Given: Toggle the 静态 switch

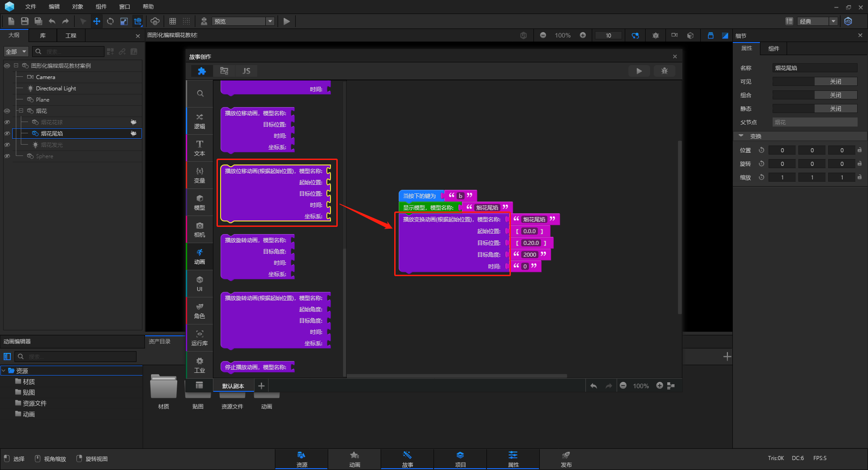Looking at the screenshot, I should pyautogui.click(x=815, y=109).
